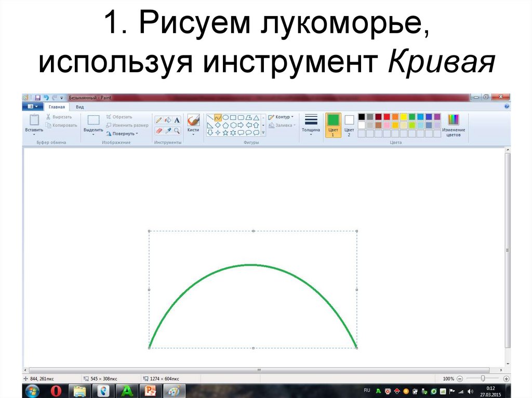
Task: Click Вставить in the clipboard group
Action: [x=34, y=125]
